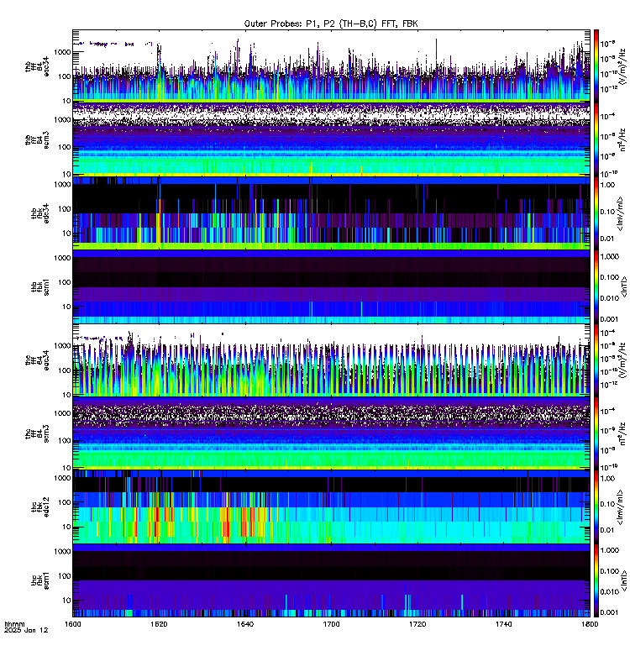The image size is (630, 672).
Task: Click the thc fbk scm1 spectrogram panel
Action: coord(331,580)
